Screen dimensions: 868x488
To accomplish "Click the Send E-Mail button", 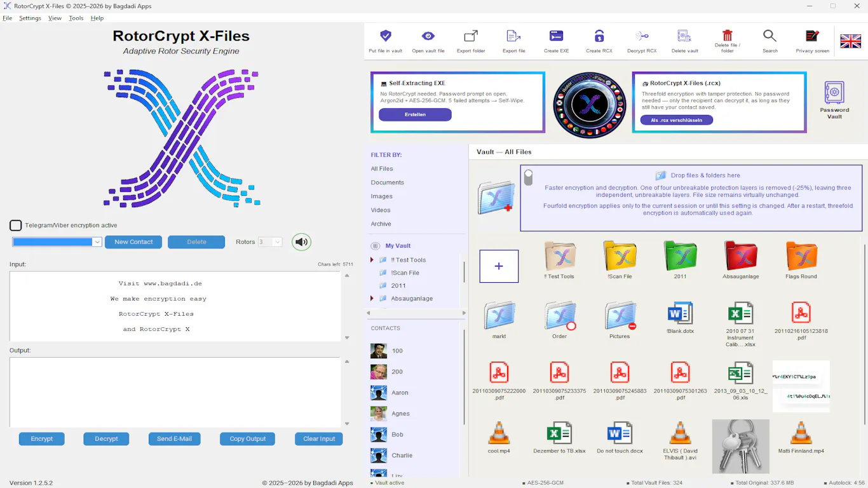I will pos(174,439).
